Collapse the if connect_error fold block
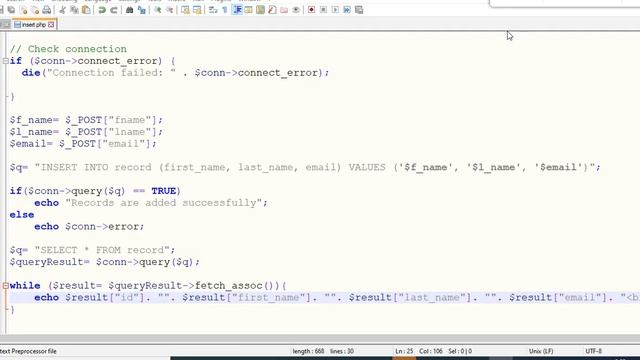The height and width of the screenshot is (360, 640). coord(5,61)
